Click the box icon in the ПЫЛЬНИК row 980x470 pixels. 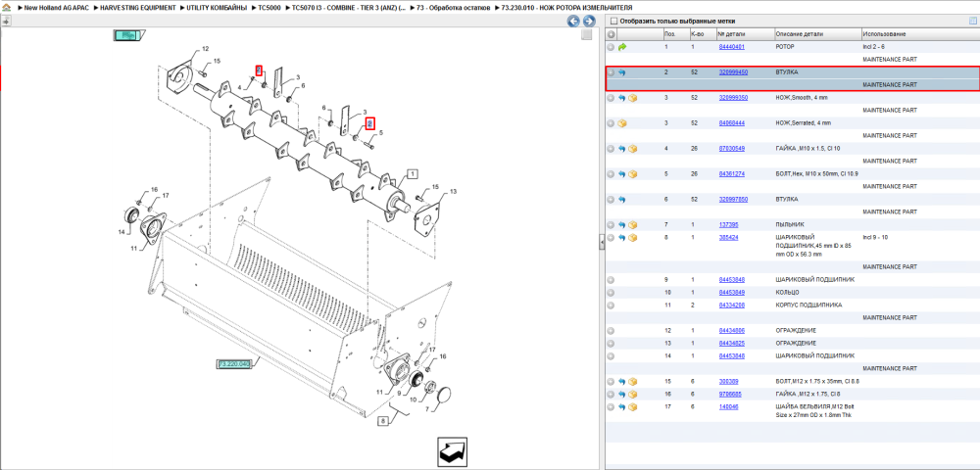tap(632, 224)
